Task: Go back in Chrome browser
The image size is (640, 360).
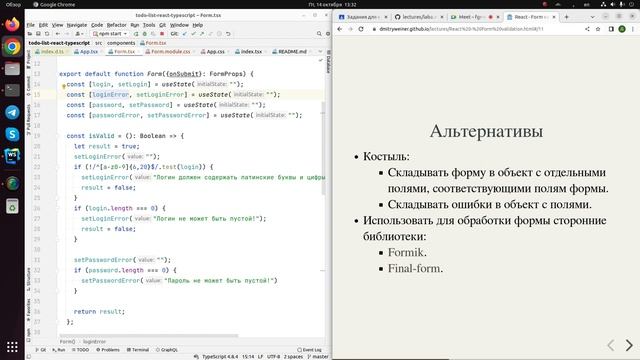Action: tap(340, 29)
